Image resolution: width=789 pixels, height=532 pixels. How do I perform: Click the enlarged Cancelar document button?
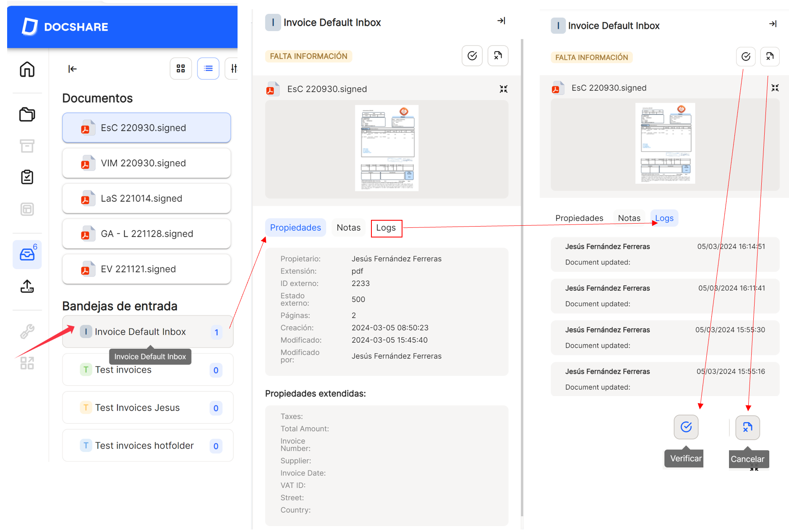pyautogui.click(x=747, y=428)
